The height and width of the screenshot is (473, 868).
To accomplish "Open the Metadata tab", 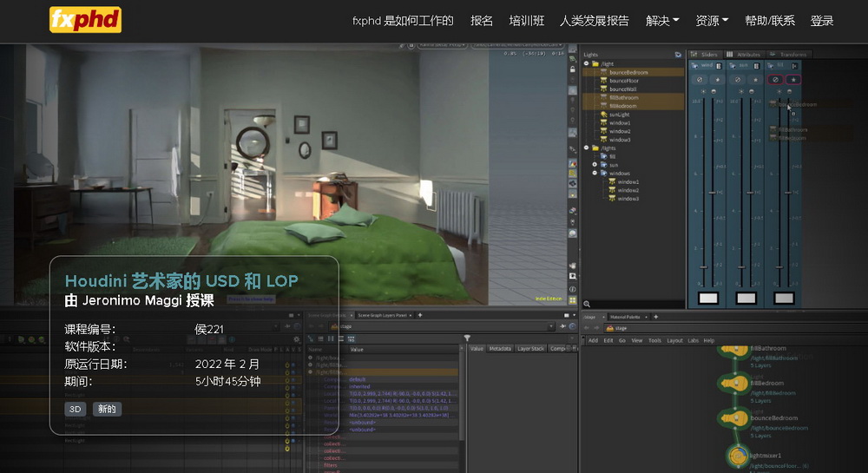I will coord(500,349).
